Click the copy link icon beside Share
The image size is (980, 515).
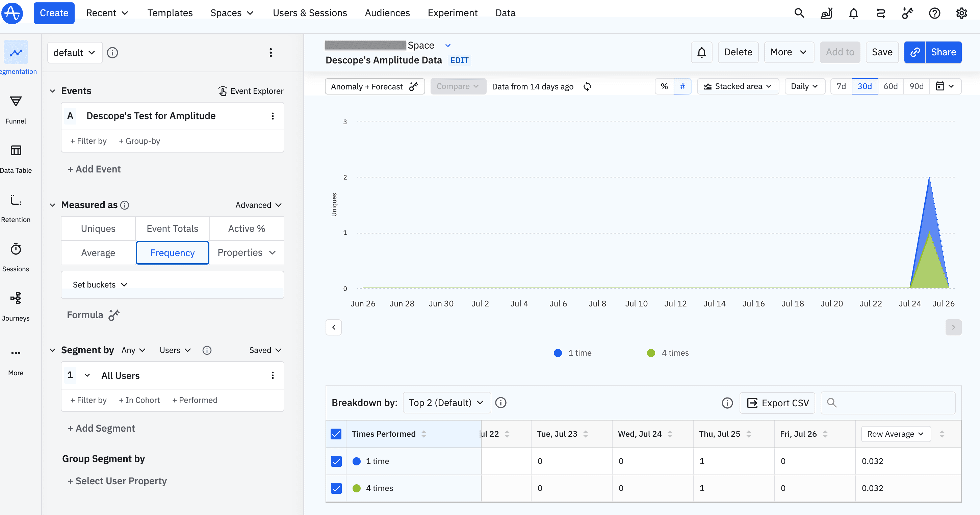914,52
